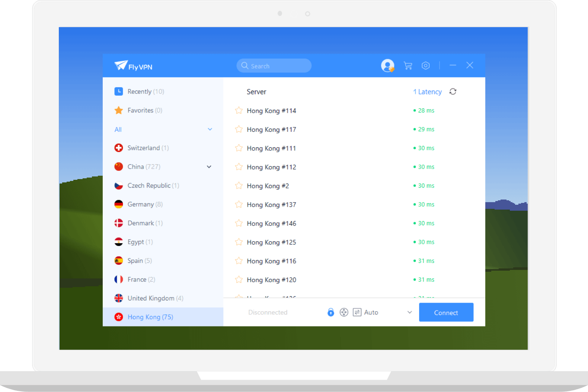This screenshot has width=588, height=392.
Task: Favorite the Hong Kong #114 server star
Action: point(239,111)
